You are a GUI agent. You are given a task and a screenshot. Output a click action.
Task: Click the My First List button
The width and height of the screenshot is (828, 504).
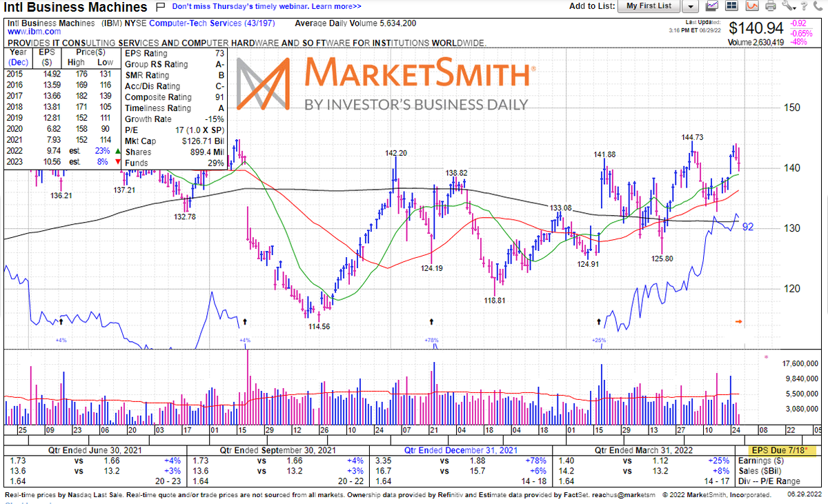pos(649,6)
